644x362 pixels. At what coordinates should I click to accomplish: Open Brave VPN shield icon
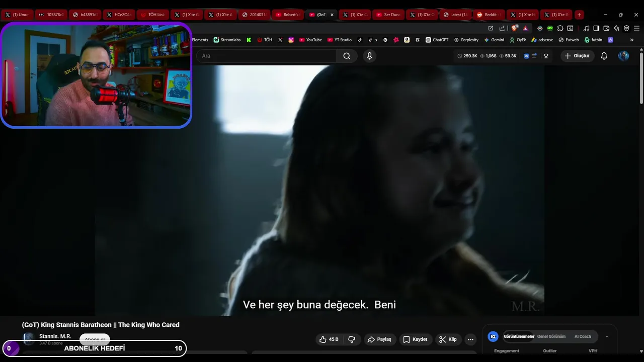626,28
